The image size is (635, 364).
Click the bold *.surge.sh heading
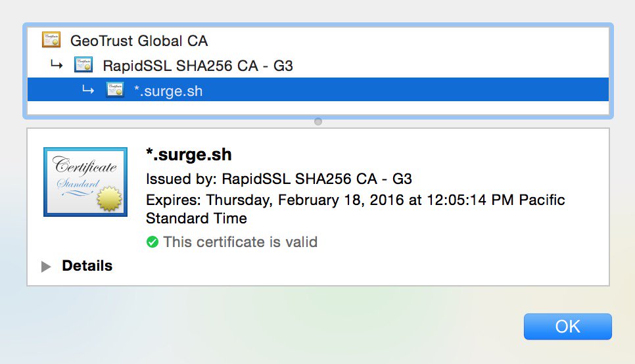tap(189, 154)
